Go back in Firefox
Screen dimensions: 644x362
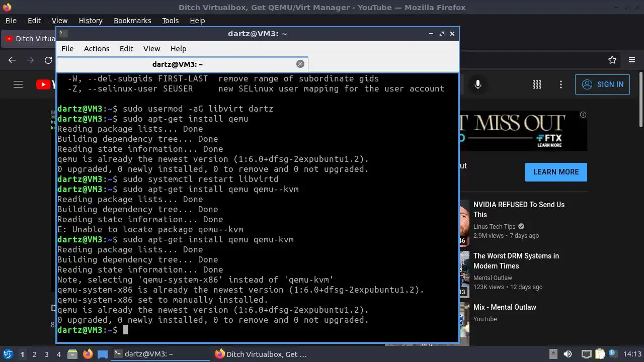(12, 60)
